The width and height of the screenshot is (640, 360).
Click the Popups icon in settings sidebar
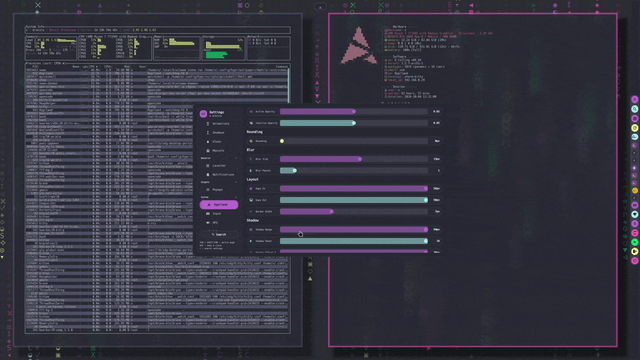coord(208,189)
